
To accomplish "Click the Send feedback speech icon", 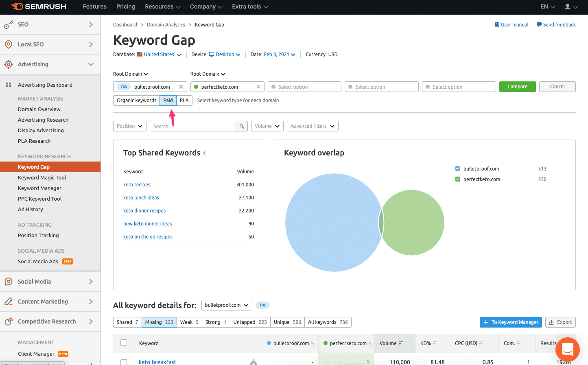I will [x=539, y=24].
